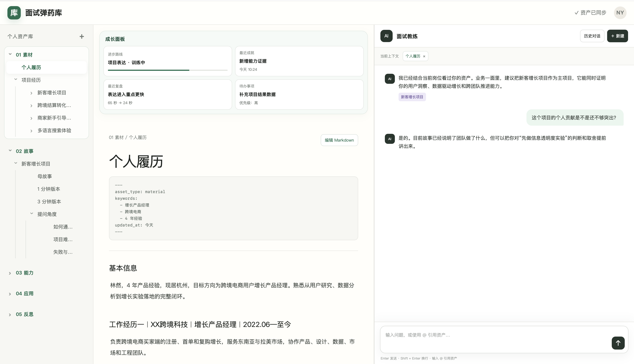Click the 工作经历一 section heading
The height and width of the screenshot is (364, 634).
coord(200,324)
